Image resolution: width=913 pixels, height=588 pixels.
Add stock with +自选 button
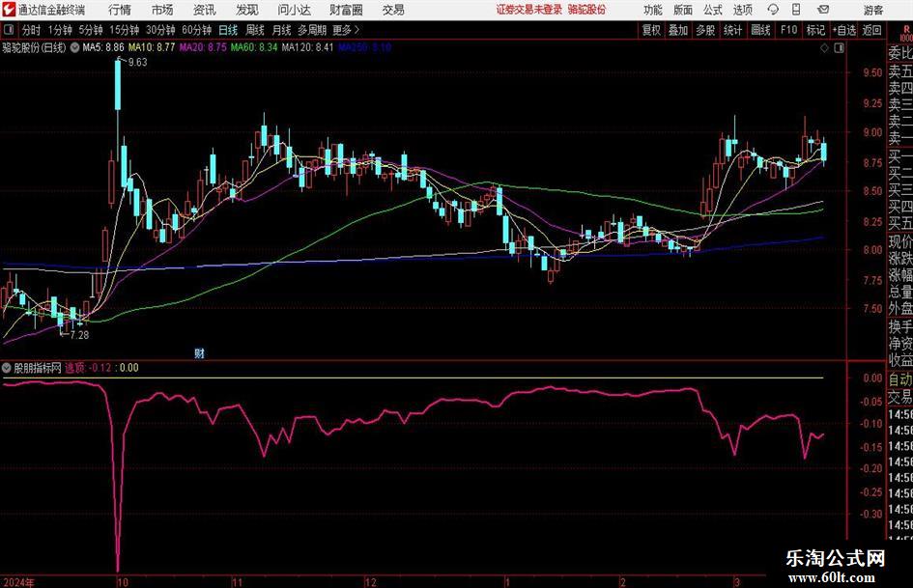[x=843, y=30]
